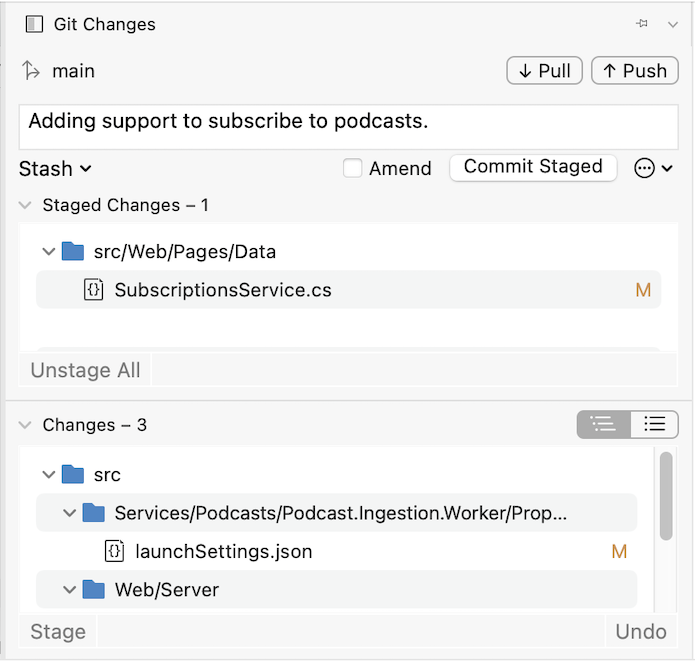This screenshot has width=695, height=662.
Task: Click the Changes list vertical scrollbar
Action: (x=666, y=496)
